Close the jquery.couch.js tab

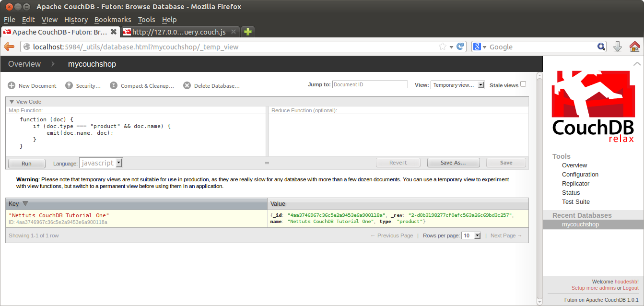[234, 32]
